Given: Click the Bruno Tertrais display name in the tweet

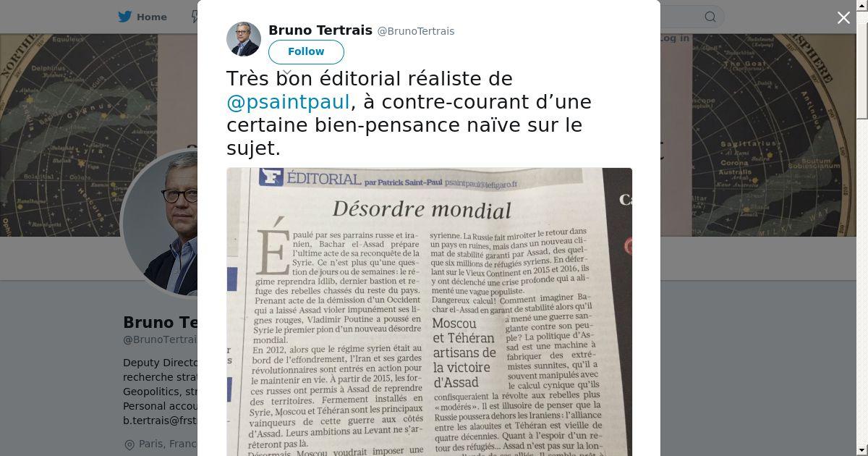Looking at the screenshot, I should click(x=320, y=30).
